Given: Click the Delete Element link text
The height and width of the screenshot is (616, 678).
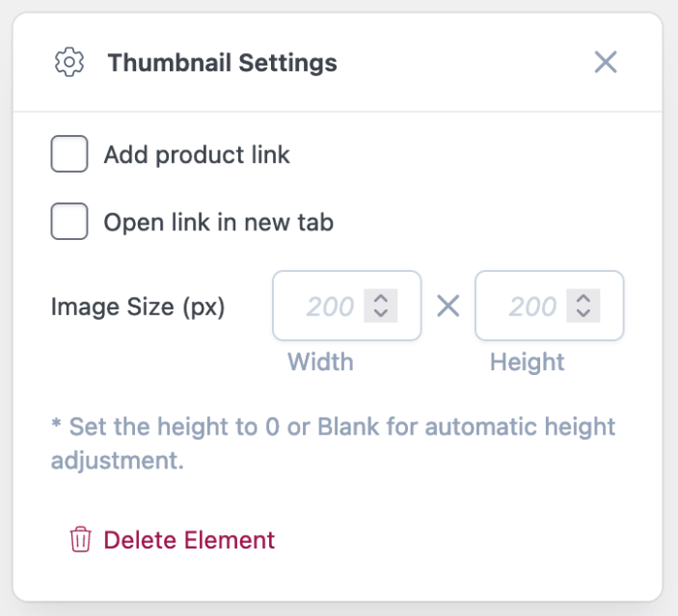Looking at the screenshot, I should click(189, 540).
